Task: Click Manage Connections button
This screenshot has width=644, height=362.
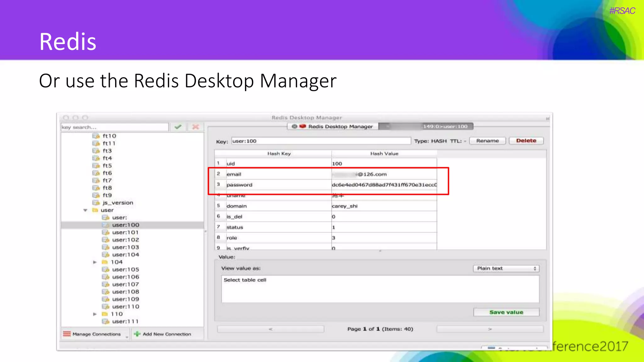Action: coord(95,334)
